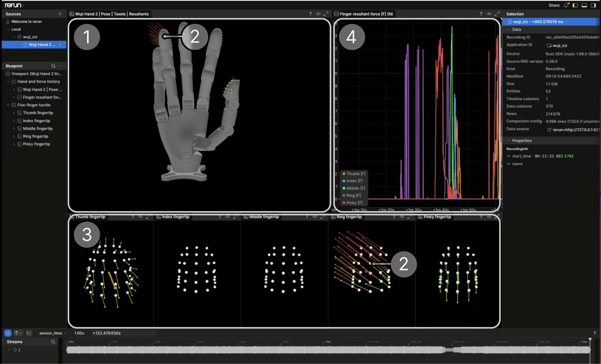Search the Blueprint panel

pyautogui.click(x=53, y=66)
